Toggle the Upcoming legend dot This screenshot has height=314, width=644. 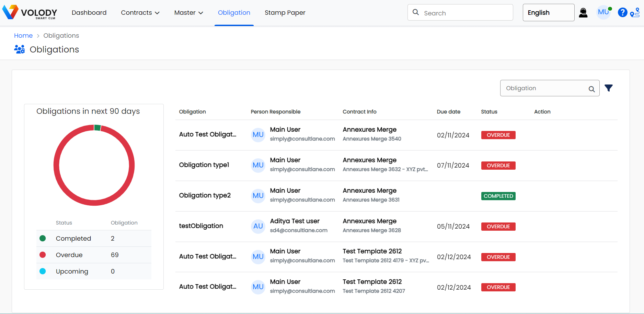pyautogui.click(x=43, y=271)
